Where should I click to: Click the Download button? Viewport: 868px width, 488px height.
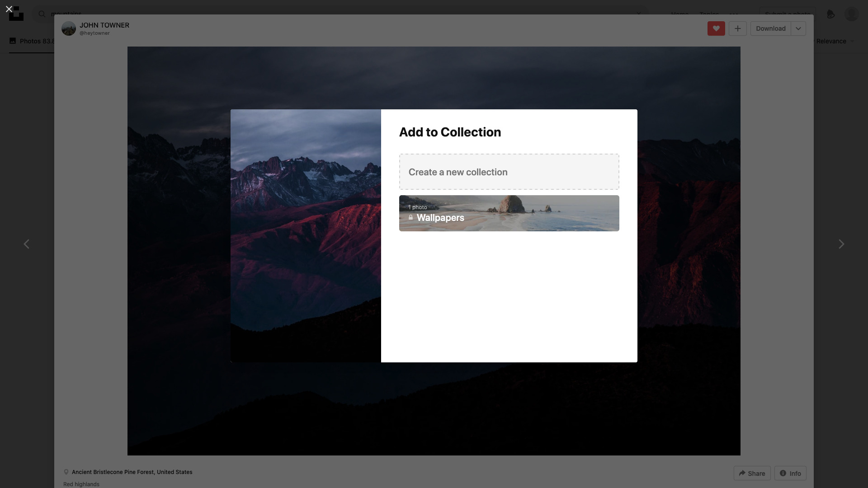point(770,28)
